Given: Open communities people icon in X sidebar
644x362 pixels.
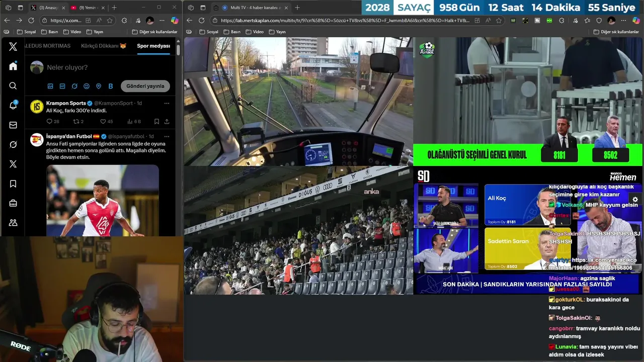Looking at the screenshot, I should [x=13, y=223].
